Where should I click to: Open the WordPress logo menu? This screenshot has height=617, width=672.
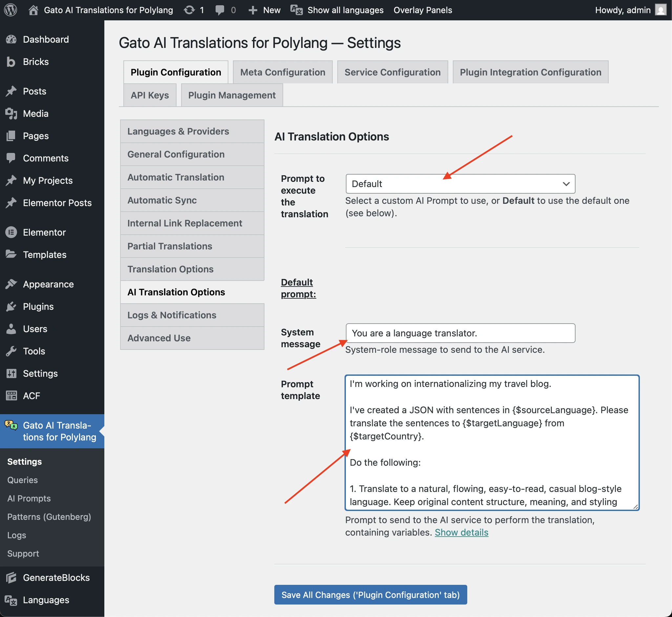(x=10, y=10)
